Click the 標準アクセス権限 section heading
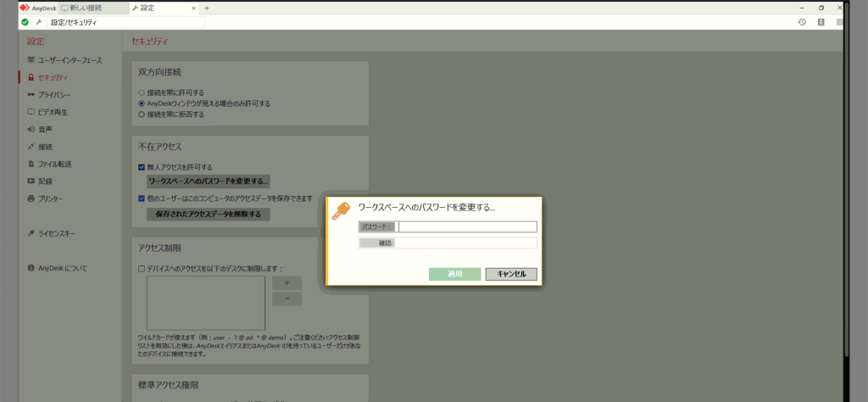The image size is (868, 402). [x=169, y=384]
